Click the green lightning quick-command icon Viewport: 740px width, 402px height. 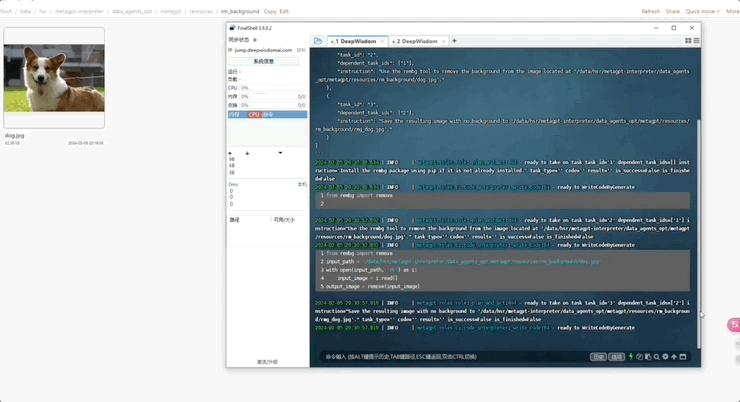coord(631,357)
